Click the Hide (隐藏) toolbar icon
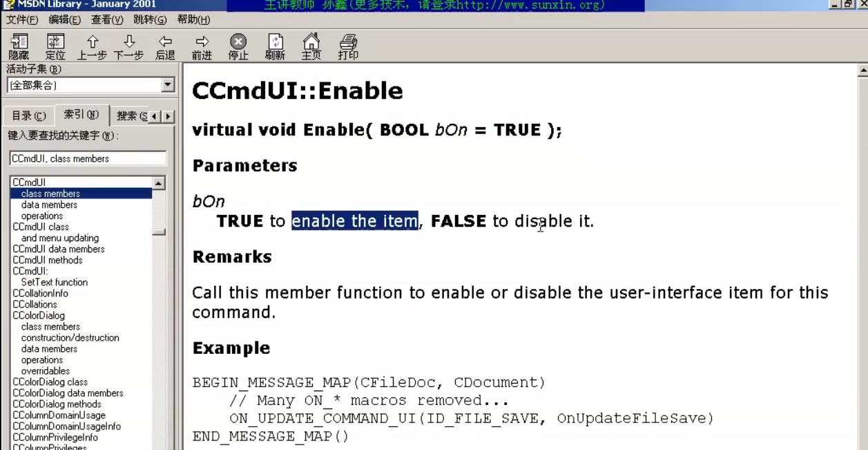The height and width of the screenshot is (450, 868). tap(19, 46)
